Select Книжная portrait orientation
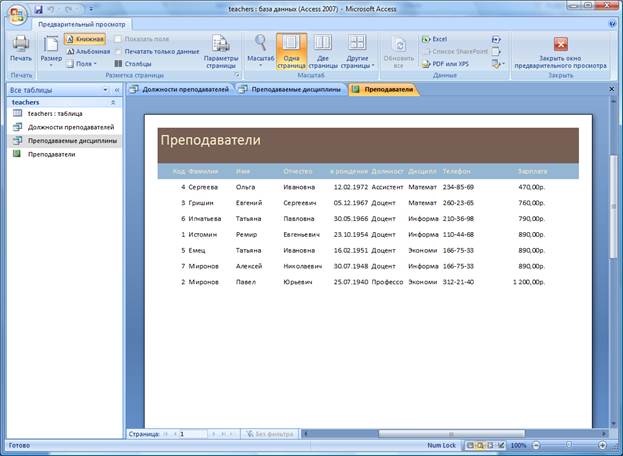 point(85,38)
